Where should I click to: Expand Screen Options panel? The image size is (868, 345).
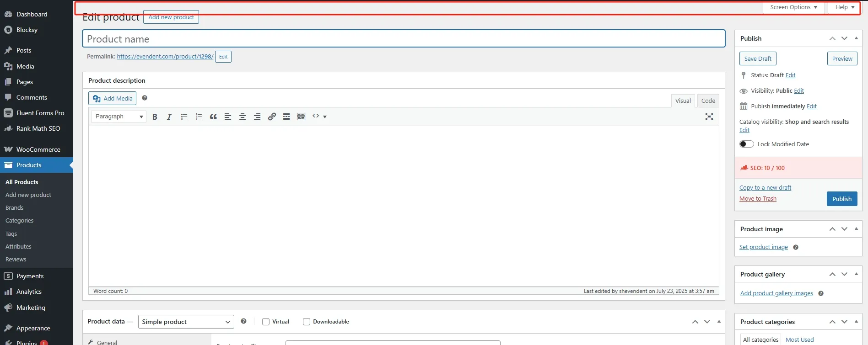coord(794,7)
